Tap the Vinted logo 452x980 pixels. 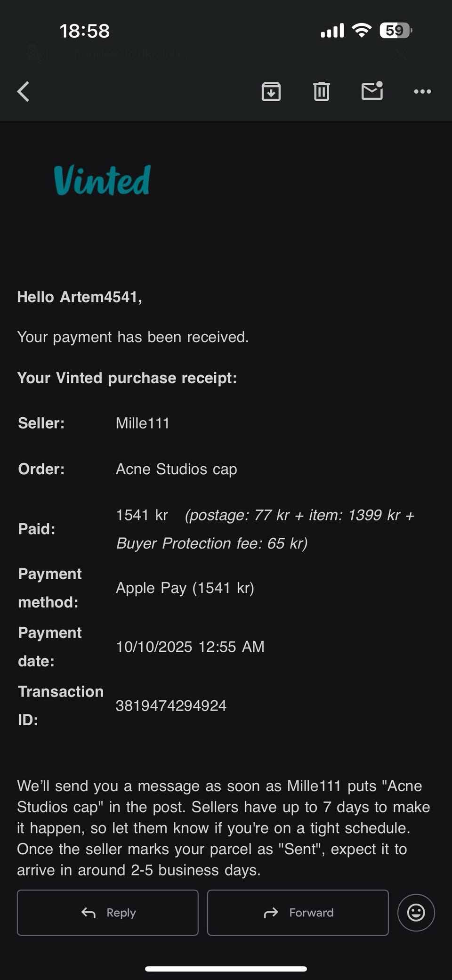[102, 180]
